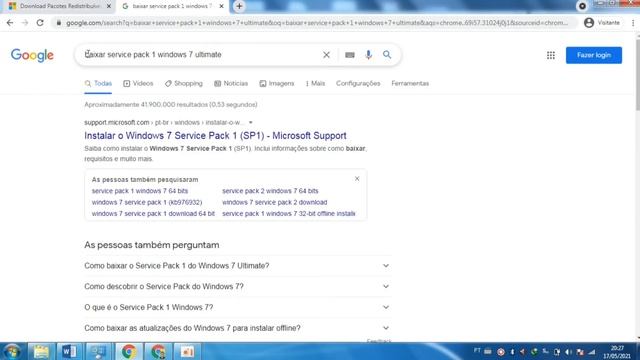Click the 'As pessoas também perguntam' heading
640x360 pixels.
click(152, 245)
